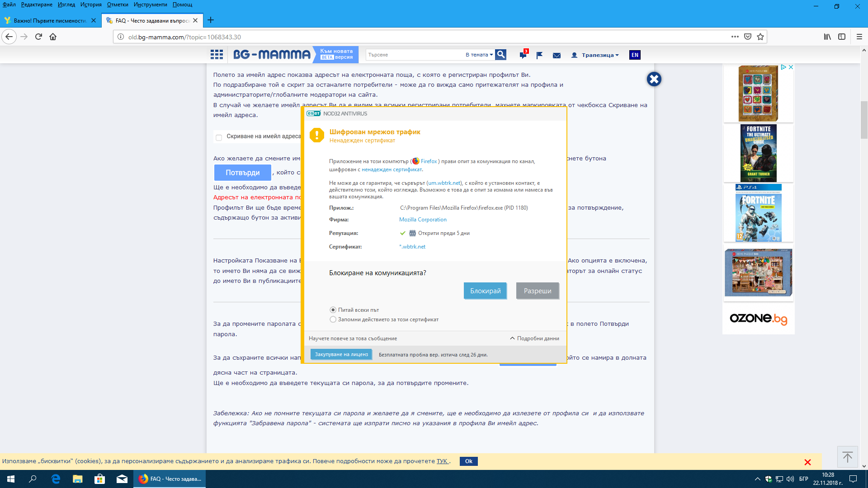868x488 pixels.
Task: Open Windows search from taskbar
Action: 33,479
